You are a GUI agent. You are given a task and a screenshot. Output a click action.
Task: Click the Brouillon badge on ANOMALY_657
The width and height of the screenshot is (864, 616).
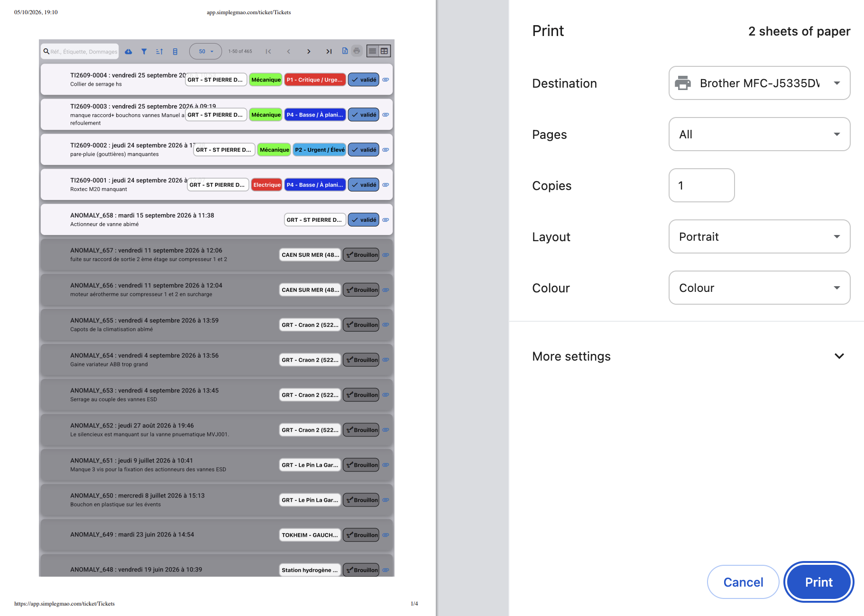(361, 255)
